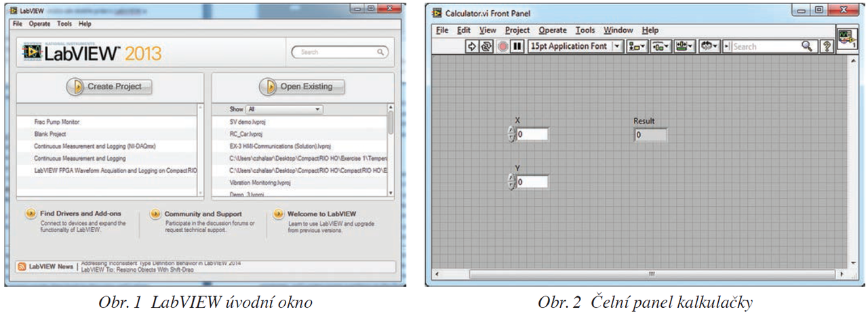Image resolution: width=868 pixels, height=316 pixels.
Task: Click the X numeric stepper arrows
Action: (511, 134)
